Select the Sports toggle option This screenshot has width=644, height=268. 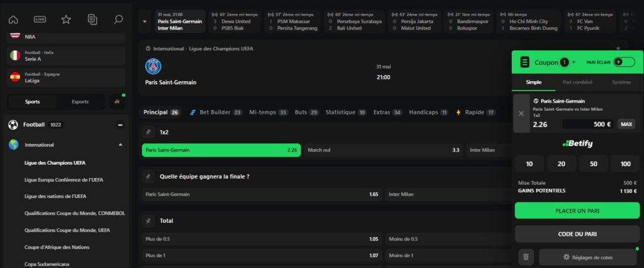[x=32, y=101]
